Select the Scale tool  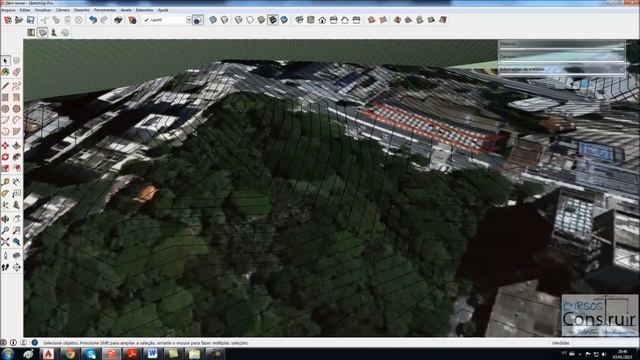tap(5, 168)
